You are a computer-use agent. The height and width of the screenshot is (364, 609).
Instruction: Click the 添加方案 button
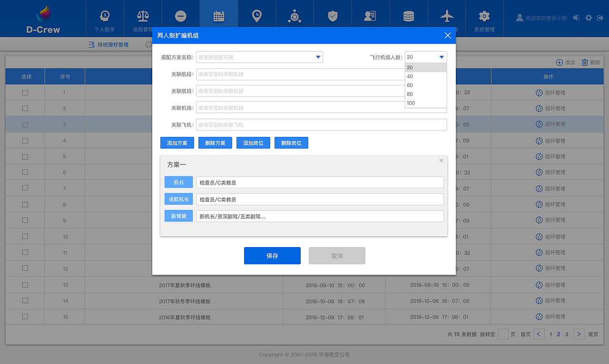tap(177, 143)
